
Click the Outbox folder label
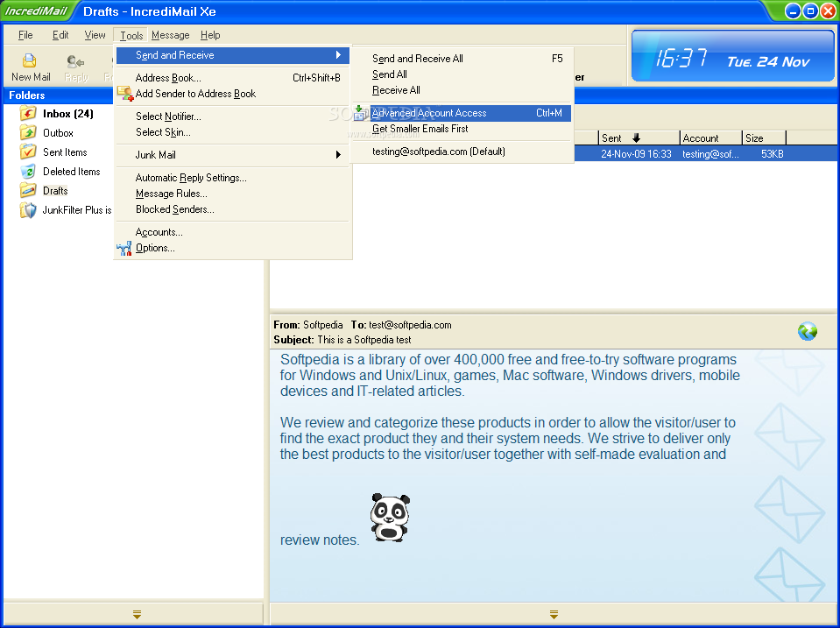click(x=58, y=133)
